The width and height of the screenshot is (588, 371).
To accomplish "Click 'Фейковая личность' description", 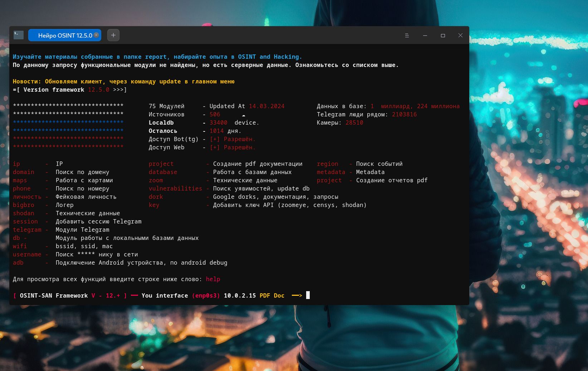I will coord(86,197).
